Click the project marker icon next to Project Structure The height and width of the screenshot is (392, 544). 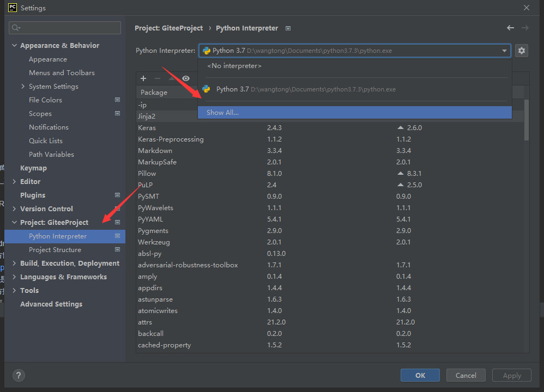pyautogui.click(x=117, y=249)
